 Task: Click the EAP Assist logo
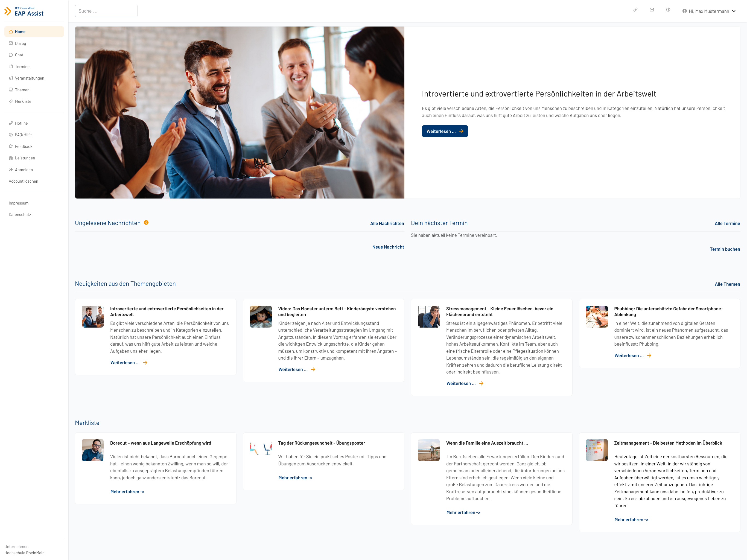point(24,11)
